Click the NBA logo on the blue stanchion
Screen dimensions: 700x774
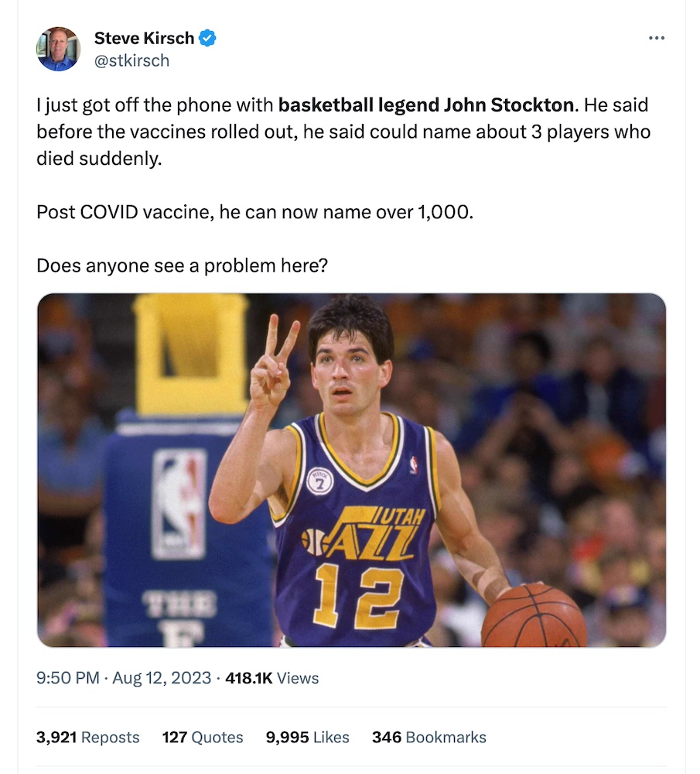(179, 503)
